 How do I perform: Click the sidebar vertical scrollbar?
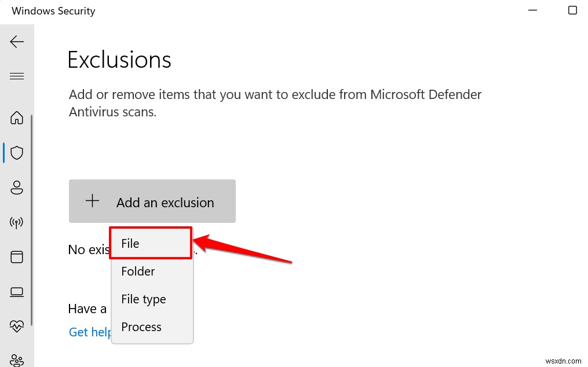31,220
